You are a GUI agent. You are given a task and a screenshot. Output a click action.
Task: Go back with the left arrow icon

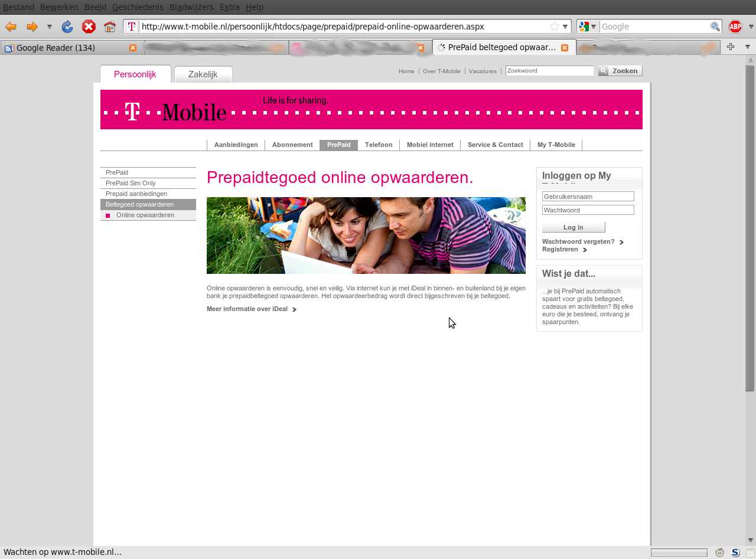(x=10, y=27)
